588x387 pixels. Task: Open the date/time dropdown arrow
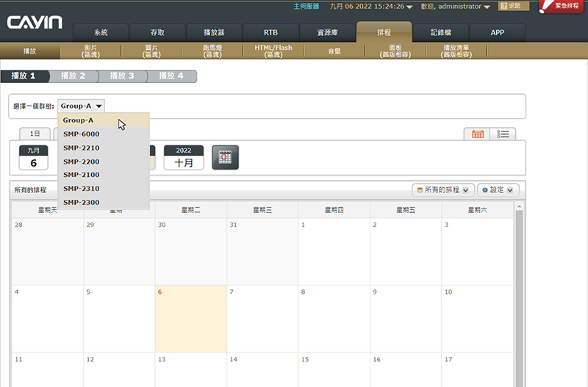409,7
